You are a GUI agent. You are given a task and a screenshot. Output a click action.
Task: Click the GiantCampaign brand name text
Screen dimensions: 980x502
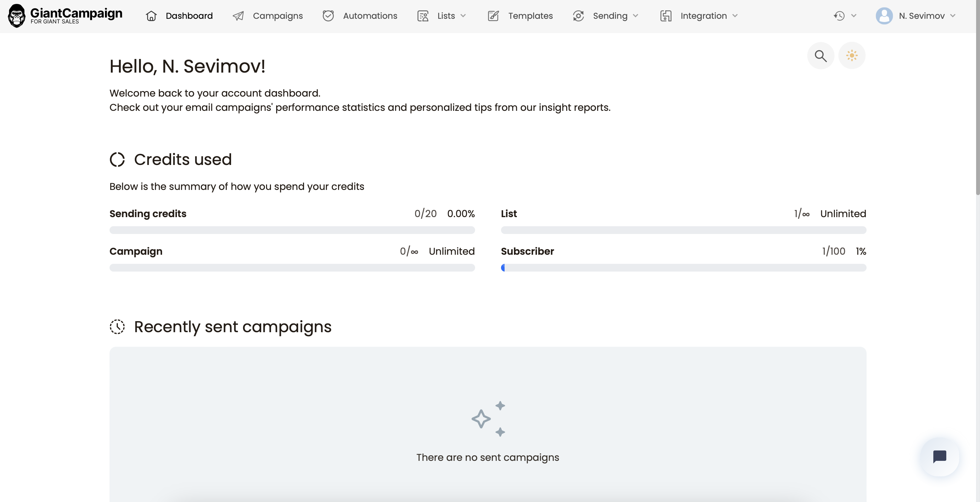(76, 13)
